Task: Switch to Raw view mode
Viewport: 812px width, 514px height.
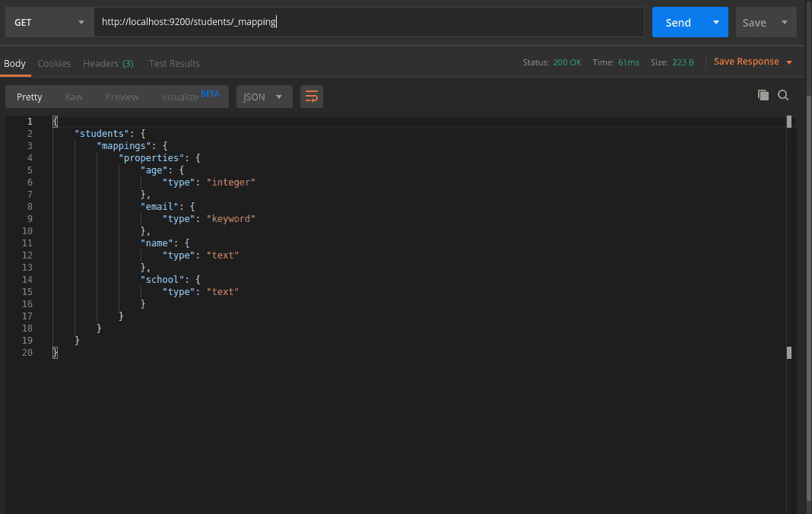Action: click(74, 97)
